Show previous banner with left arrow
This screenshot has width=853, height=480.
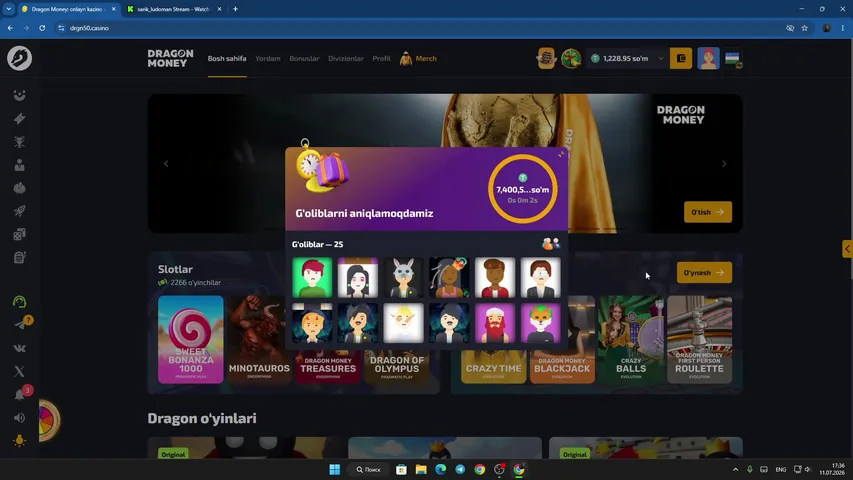166,164
